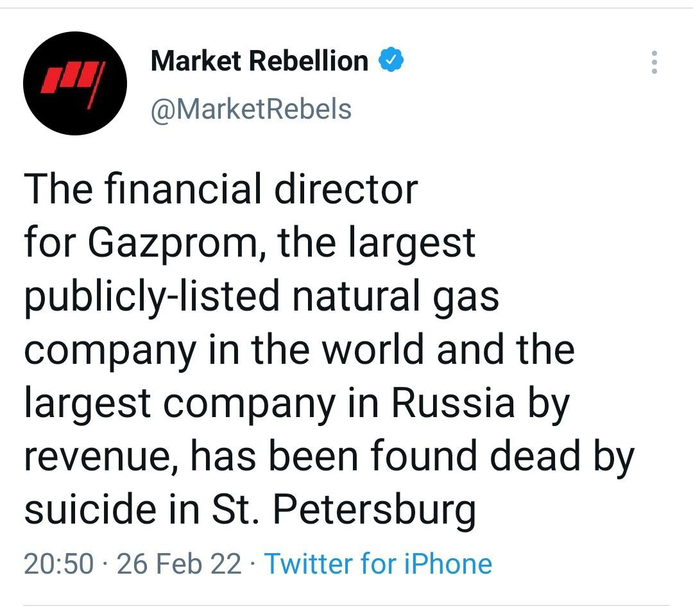Open the Market Rebellion display name
693x616 pixels.
(259, 60)
